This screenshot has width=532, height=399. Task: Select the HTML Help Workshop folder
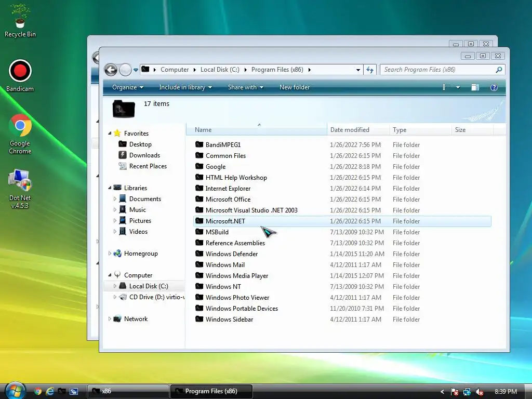[x=236, y=178]
